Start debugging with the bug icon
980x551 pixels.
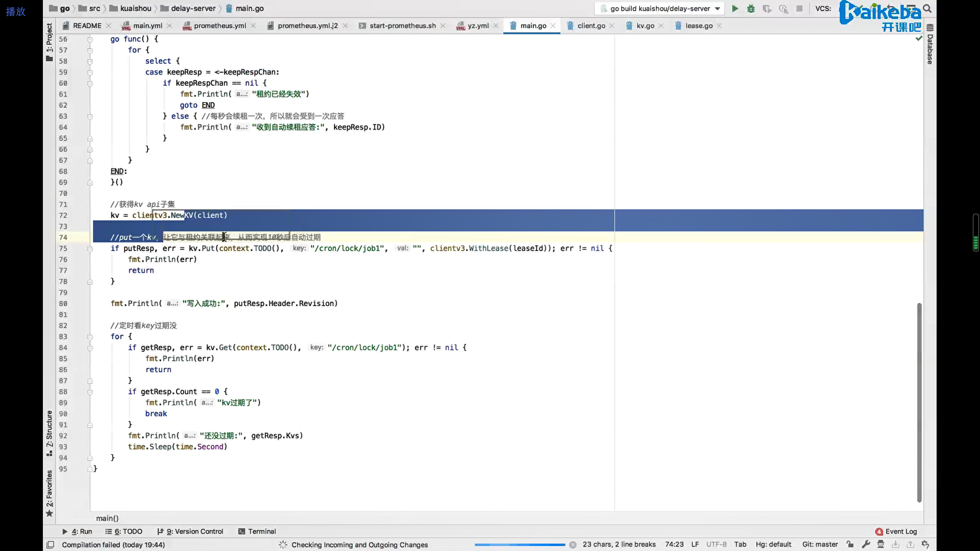pos(751,9)
